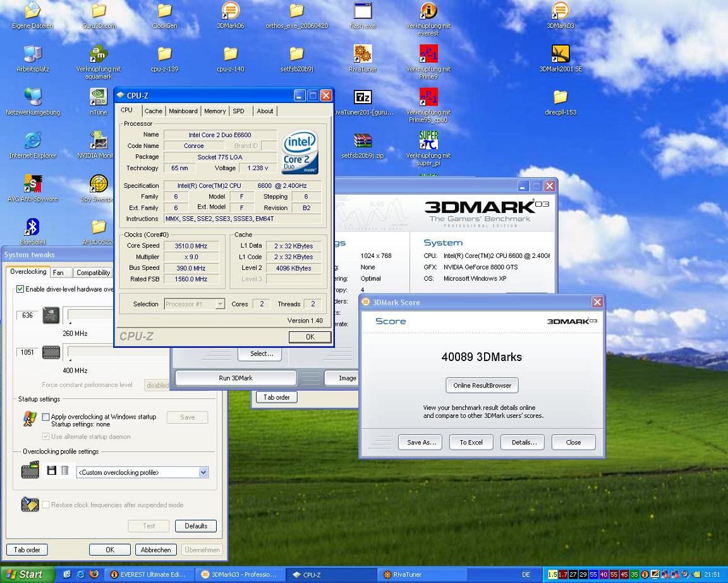728x583 pixels.
Task: Click Abbrechen in System tweaks dialog
Action: click(155, 549)
